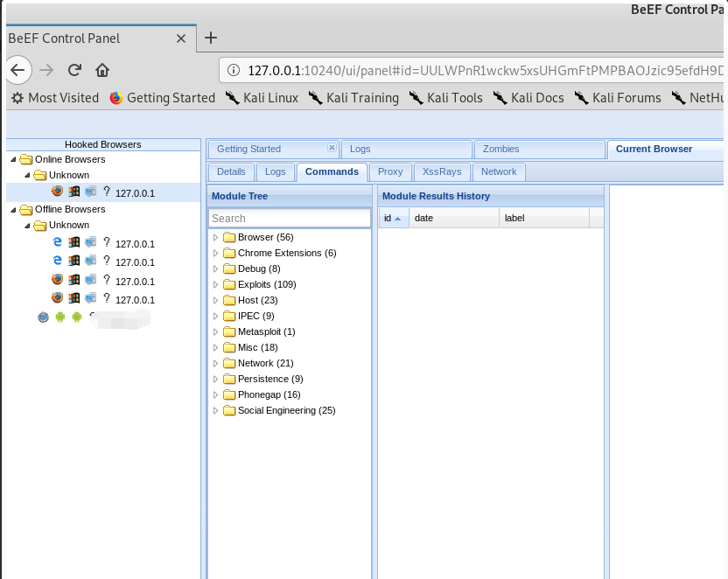728x579 pixels.
Task: Open the Most Visited bookmark
Action: tap(55, 98)
